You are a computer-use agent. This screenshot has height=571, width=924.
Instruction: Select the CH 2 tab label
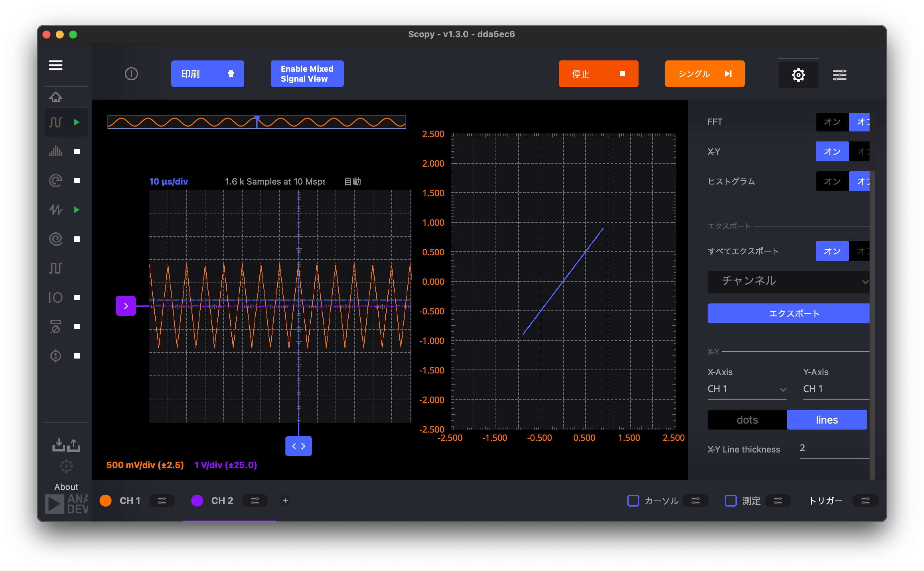click(x=222, y=500)
